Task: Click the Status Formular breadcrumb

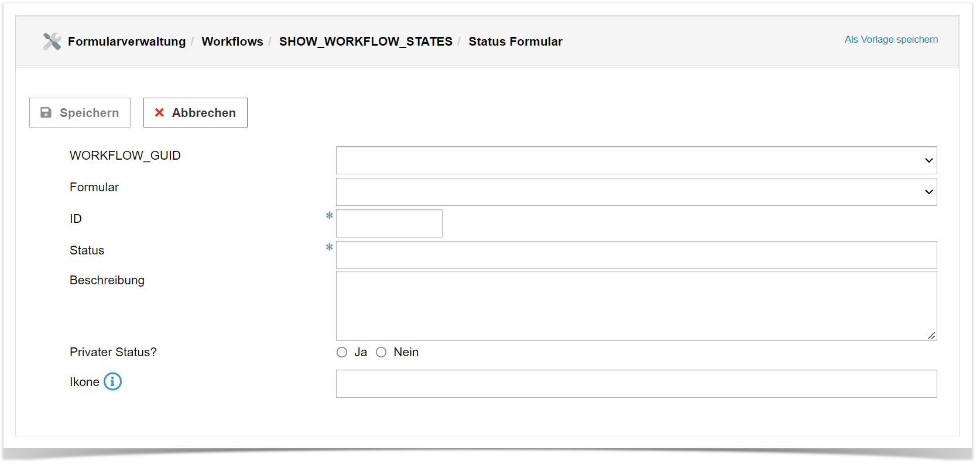Action: point(515,42)
